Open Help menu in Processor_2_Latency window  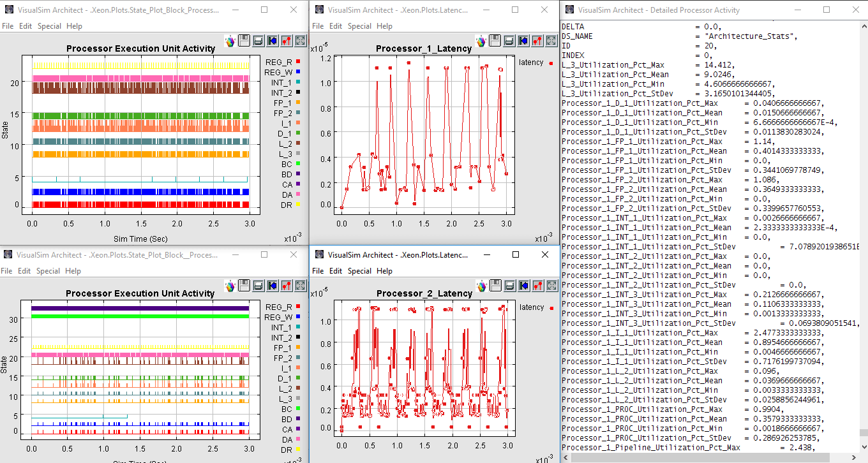point(384,271)
